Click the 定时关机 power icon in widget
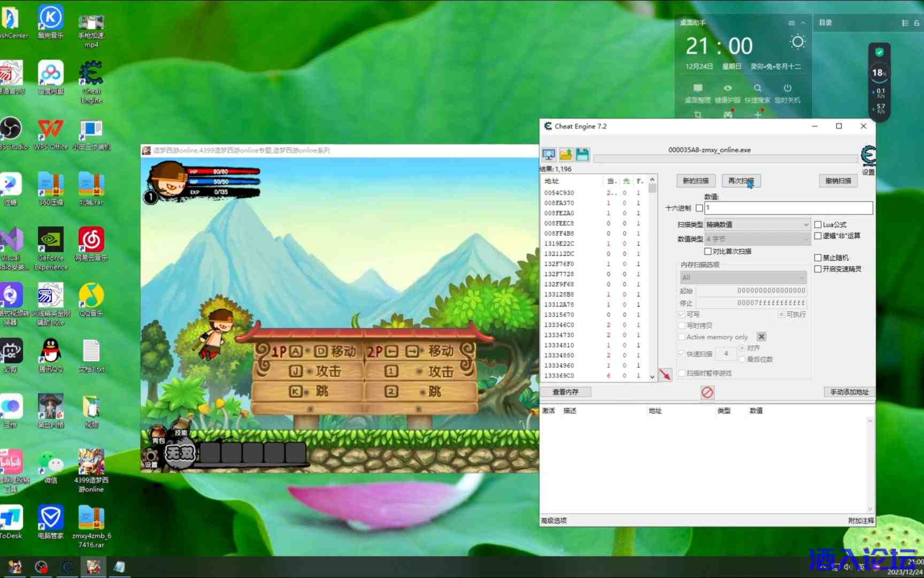This screenshot has height=578, width=924. coord(787,88)
